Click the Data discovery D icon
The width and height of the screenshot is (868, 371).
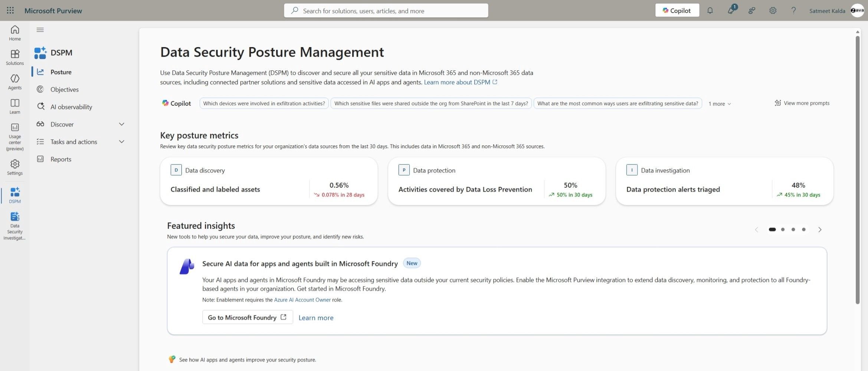click(176, 170)
